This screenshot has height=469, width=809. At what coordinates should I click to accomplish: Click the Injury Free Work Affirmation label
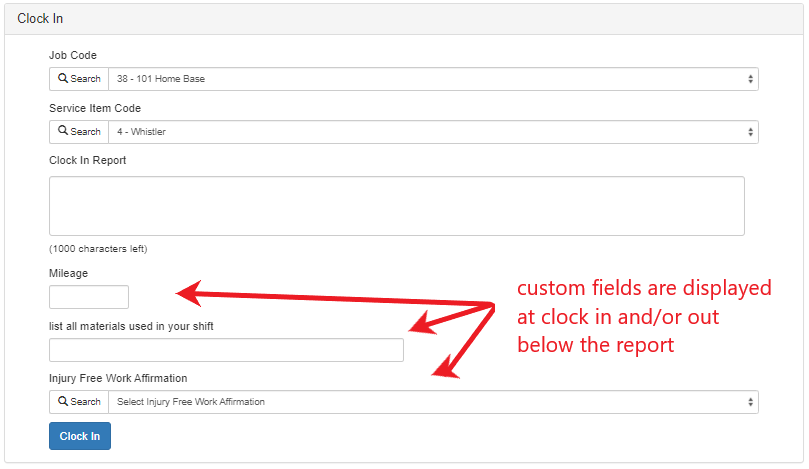[x=118, y=378]
